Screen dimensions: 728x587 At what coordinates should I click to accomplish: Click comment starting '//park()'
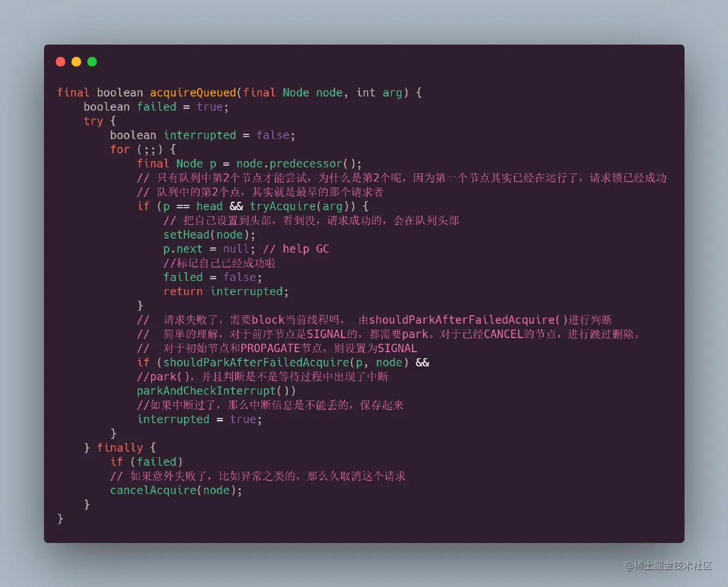click(262, 376)
